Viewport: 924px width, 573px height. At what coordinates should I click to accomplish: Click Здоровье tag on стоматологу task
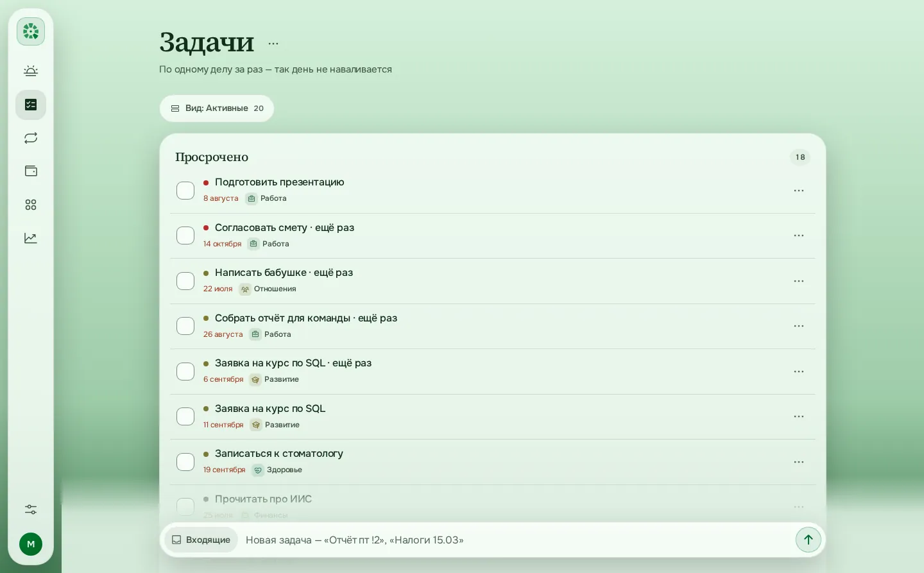[277, 470]
